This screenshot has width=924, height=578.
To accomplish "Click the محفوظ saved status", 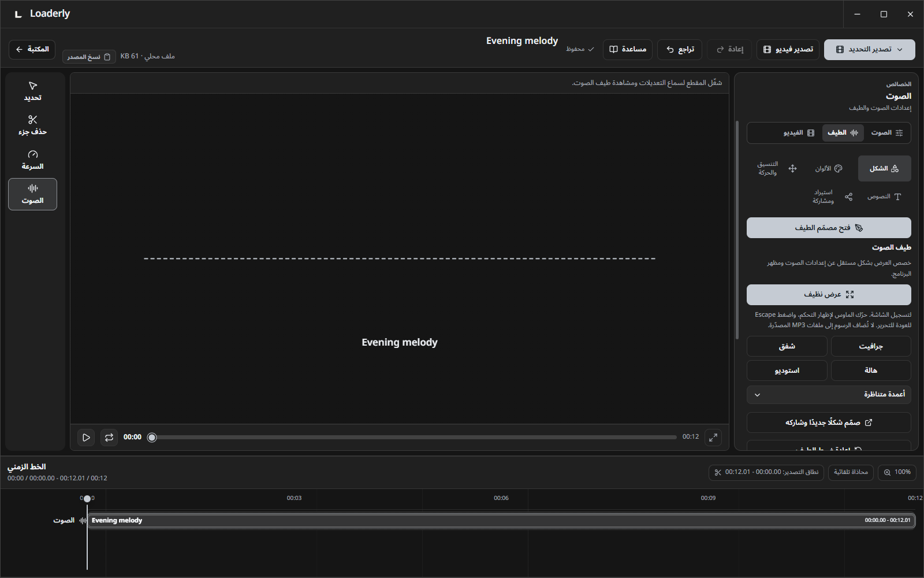I will (580, 49).
